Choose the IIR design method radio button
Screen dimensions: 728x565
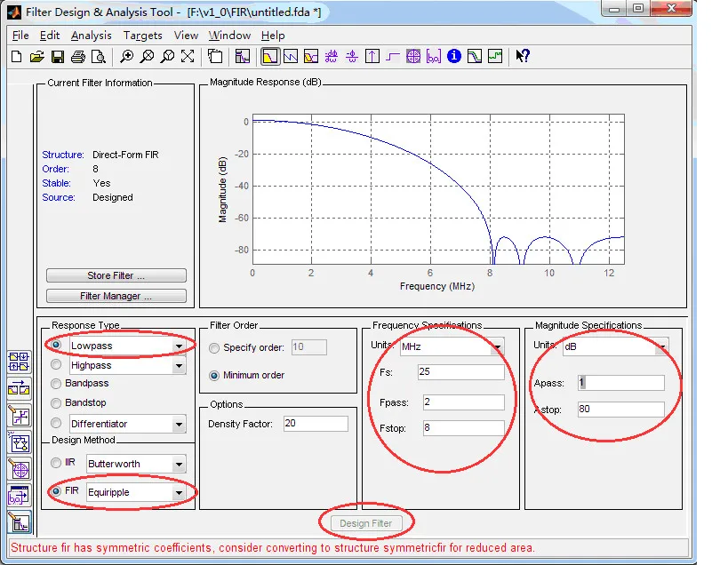pos(56,463)
